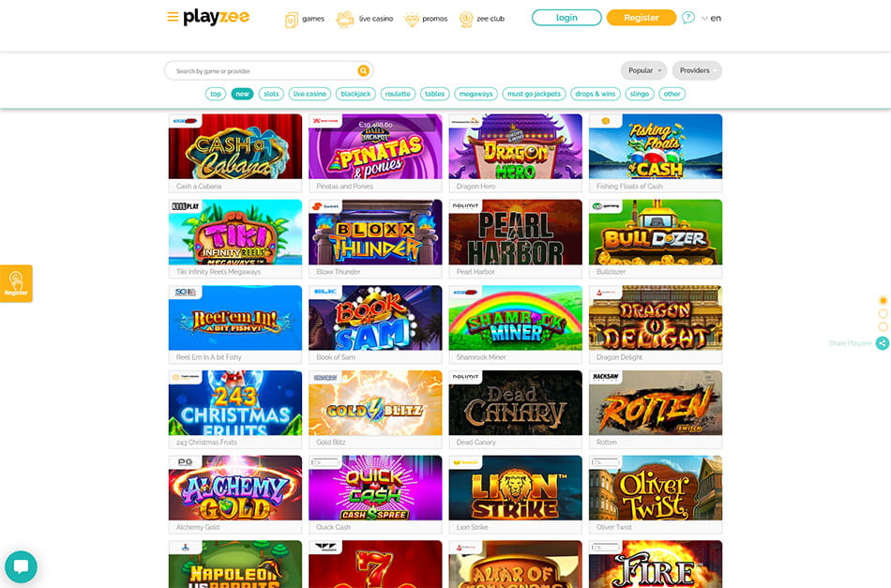Screen dimensions: 891x588
Task: Expand the Popular sort dropdown
Action: pos(643,70)
